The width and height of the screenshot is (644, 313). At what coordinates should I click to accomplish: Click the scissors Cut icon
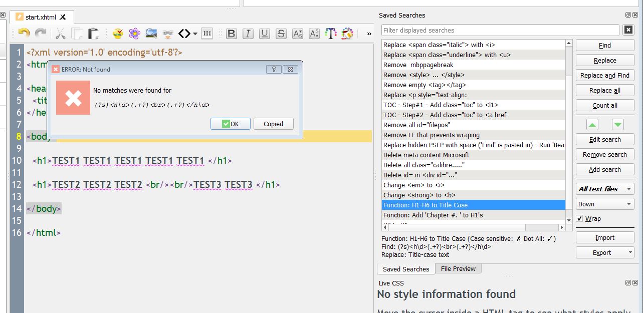[x=60, y=34]
